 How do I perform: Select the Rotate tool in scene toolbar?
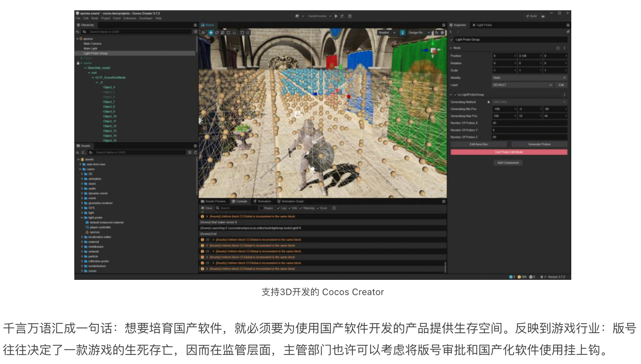coord(217,33)
